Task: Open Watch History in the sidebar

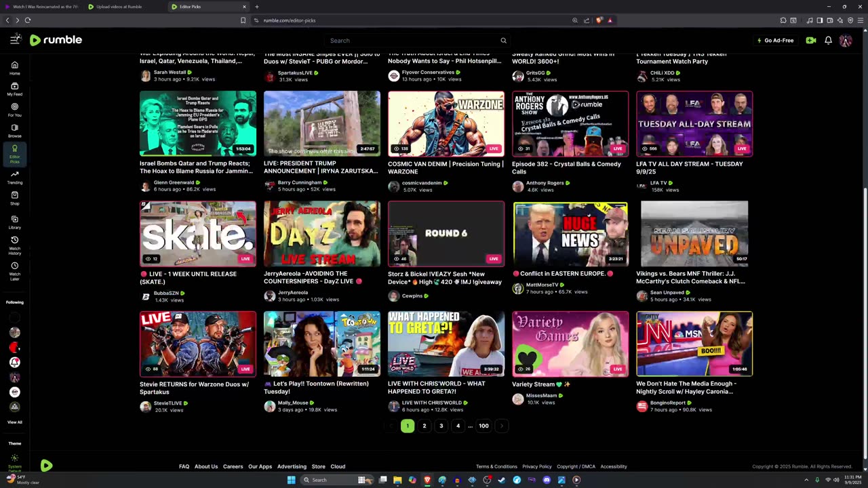Action: pyautogui.click(x=14, y=245)
